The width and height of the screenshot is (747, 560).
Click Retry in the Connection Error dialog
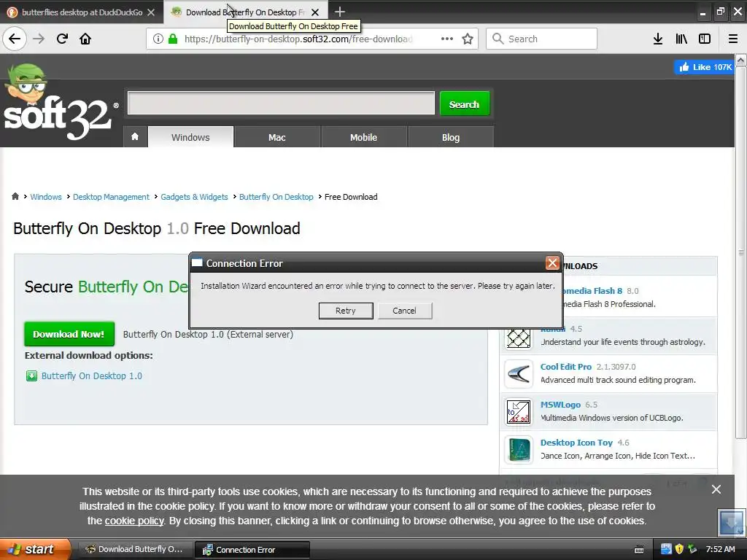346,311
